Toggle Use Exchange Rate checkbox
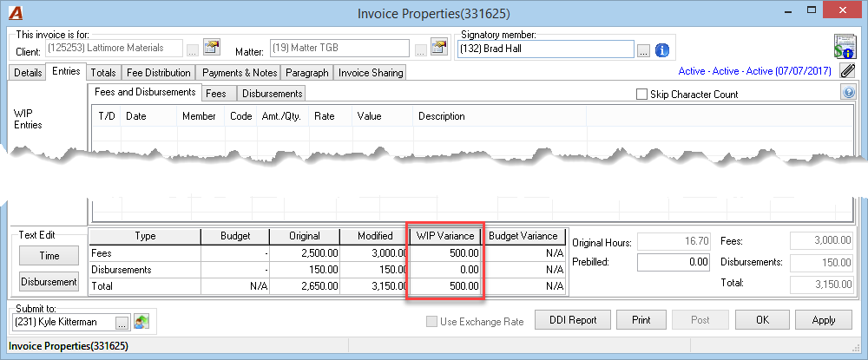868x360 pixels. [x=431, y=321]
